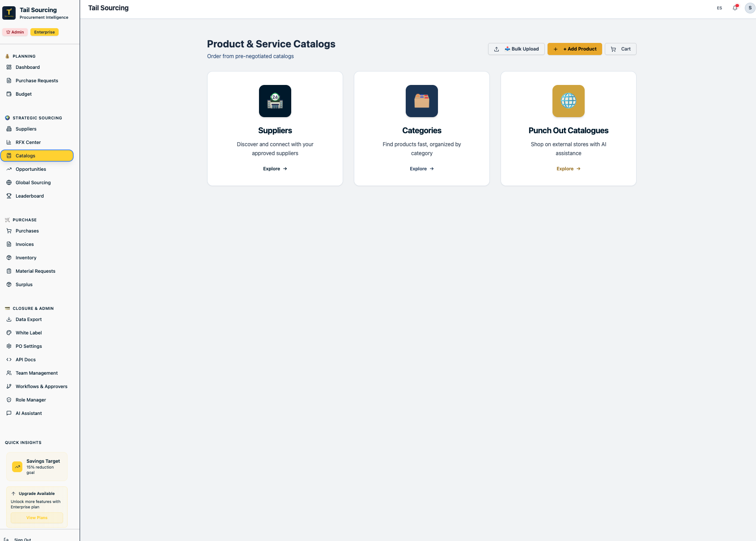The width and height of the screenshot is (756, 541).
Task: Click the Purchases cart icon in sidebar
Action: 9,231
